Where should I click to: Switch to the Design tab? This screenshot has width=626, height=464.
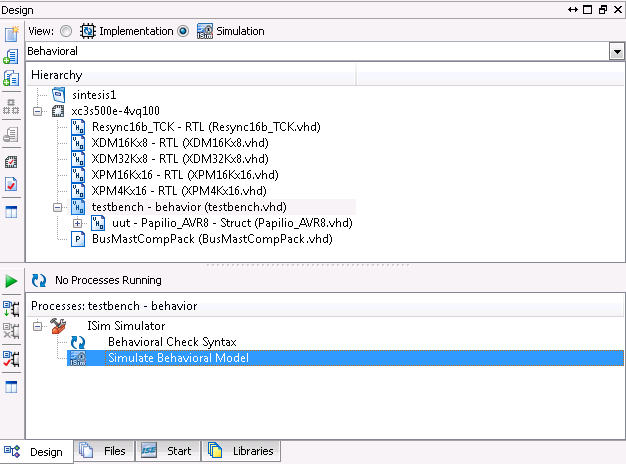point(36,452)
